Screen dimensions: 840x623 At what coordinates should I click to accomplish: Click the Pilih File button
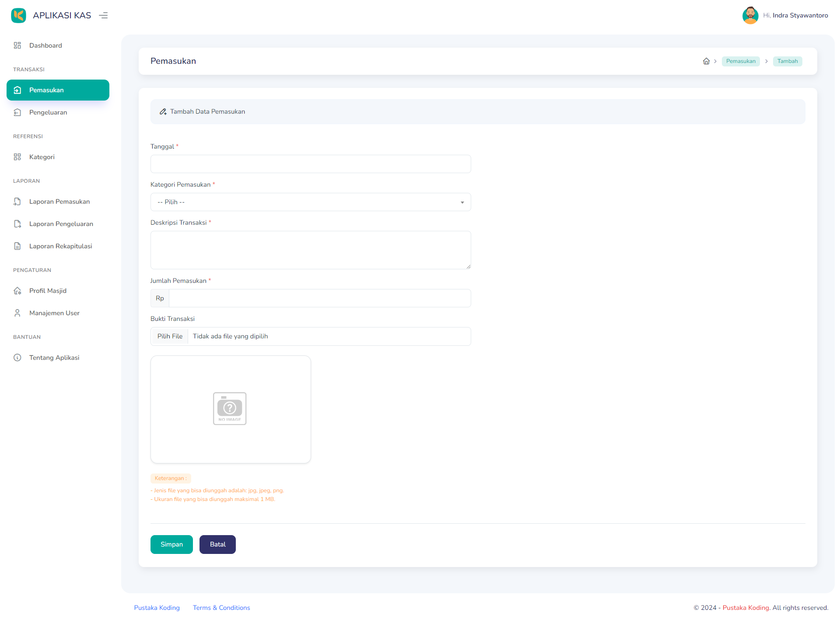point(170,336)
